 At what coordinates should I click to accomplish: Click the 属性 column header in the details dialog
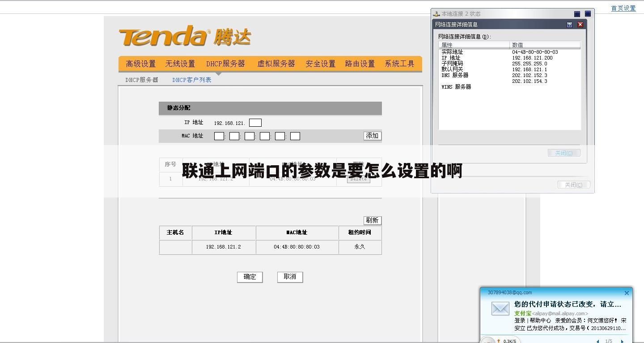pos(474,45)
